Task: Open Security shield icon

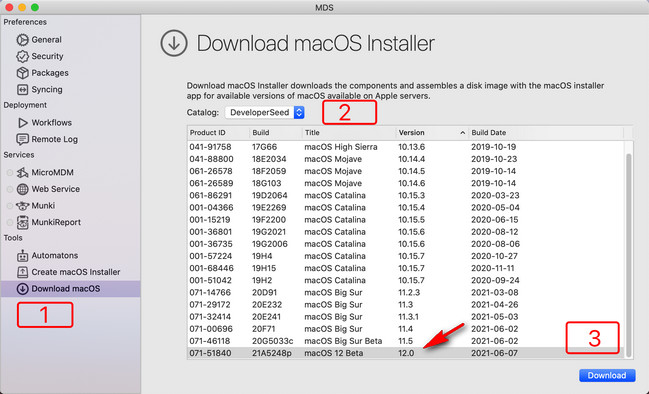Action: (x=22, y=56)
